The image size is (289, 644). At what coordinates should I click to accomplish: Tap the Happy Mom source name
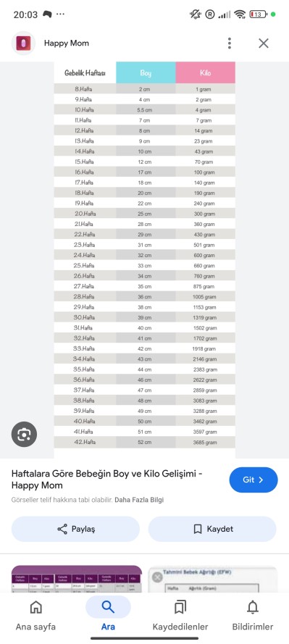(67, 43)
